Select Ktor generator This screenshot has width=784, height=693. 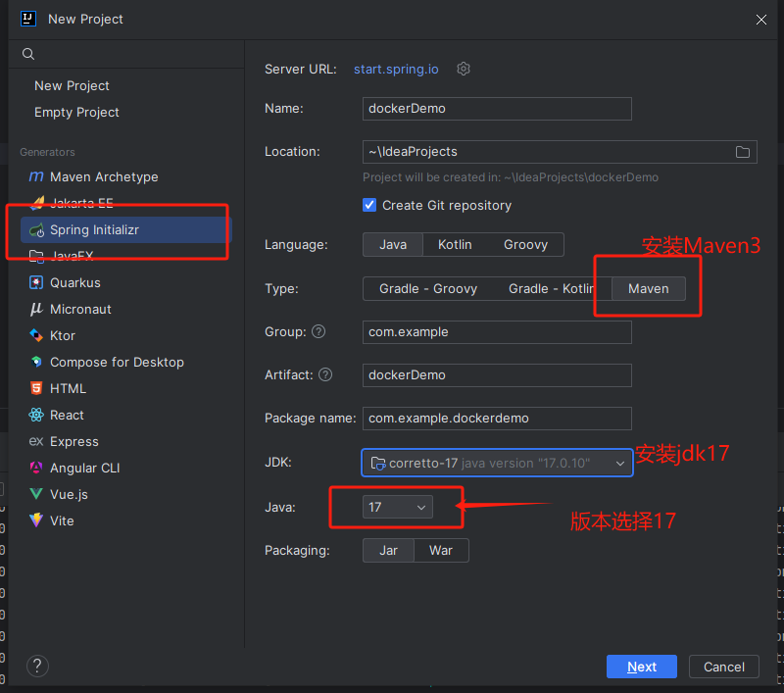(x=126, y=336)
